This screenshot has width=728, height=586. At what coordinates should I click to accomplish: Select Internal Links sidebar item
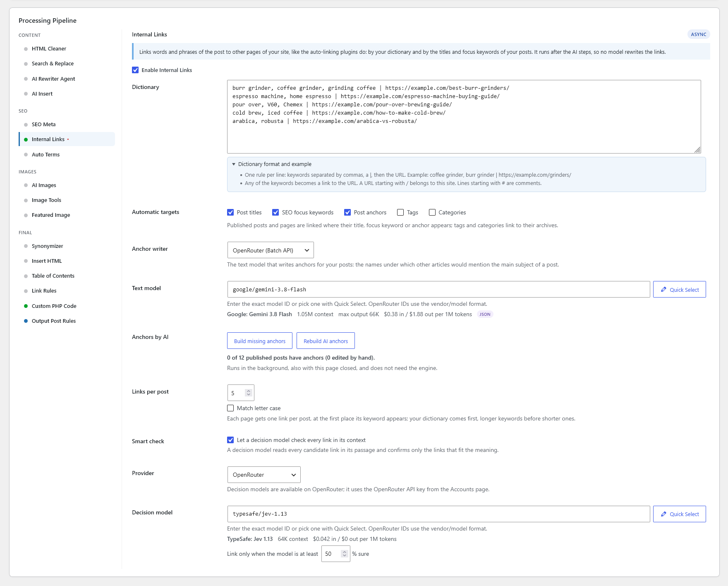(67, 139)
